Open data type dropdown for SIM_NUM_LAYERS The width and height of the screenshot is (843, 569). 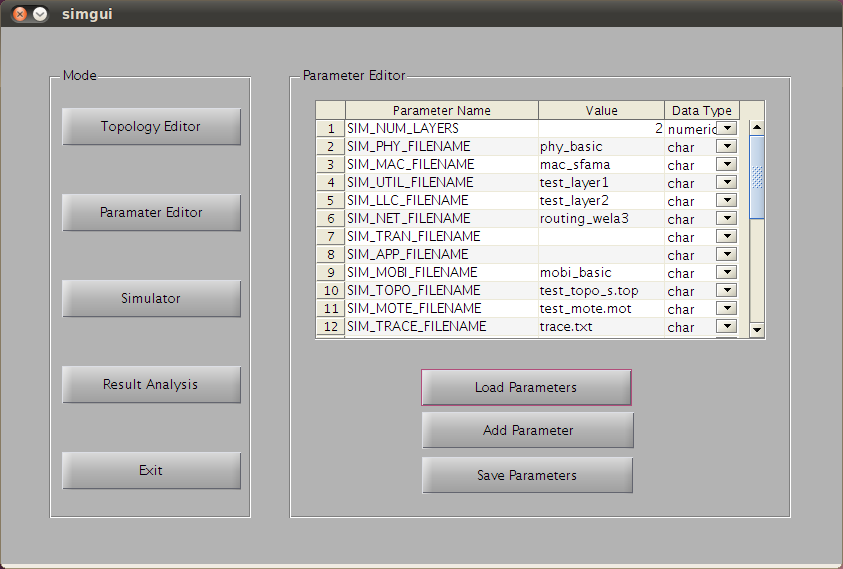point(727,128)
